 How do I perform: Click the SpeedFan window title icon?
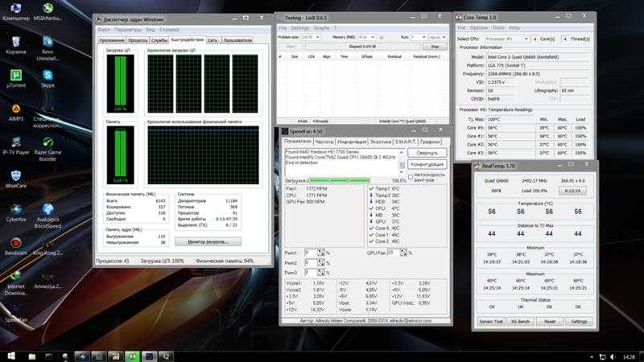coord(285,131)
